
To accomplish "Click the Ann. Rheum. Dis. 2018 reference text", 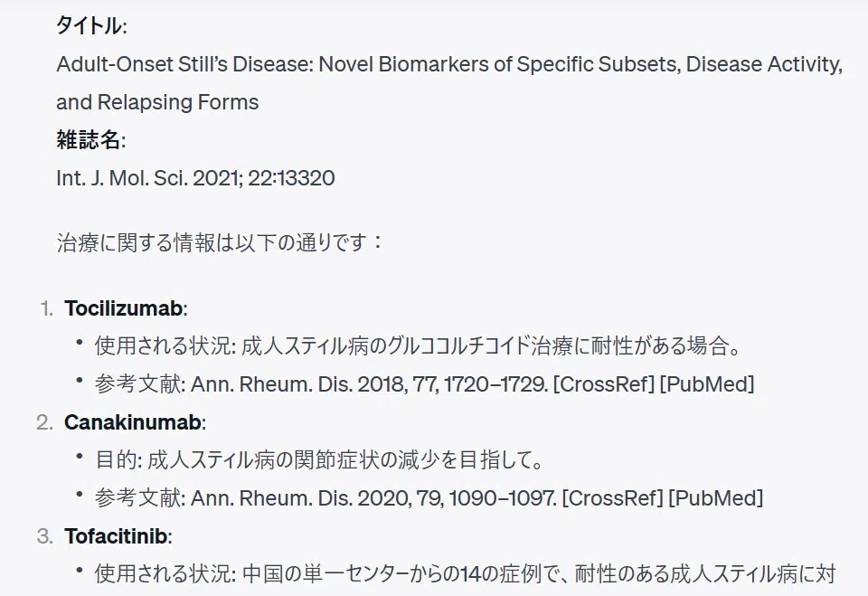I will click(x=369, y=383).
